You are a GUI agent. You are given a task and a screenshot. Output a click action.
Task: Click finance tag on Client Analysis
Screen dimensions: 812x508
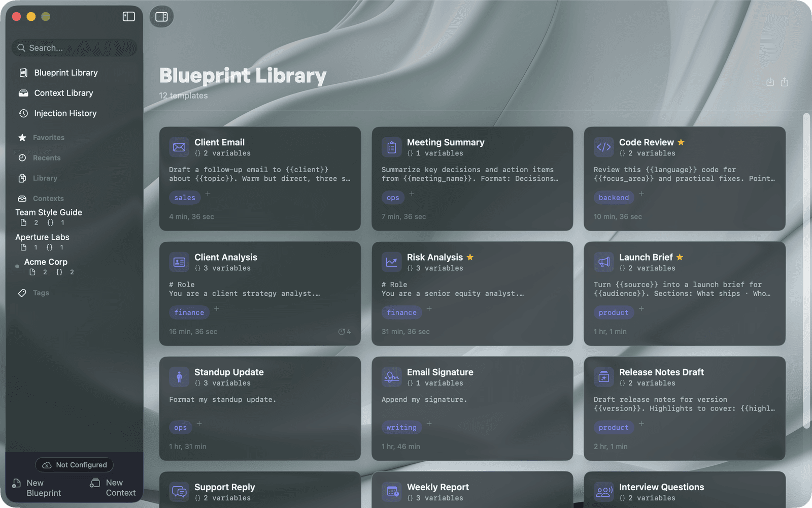[189, 312]
